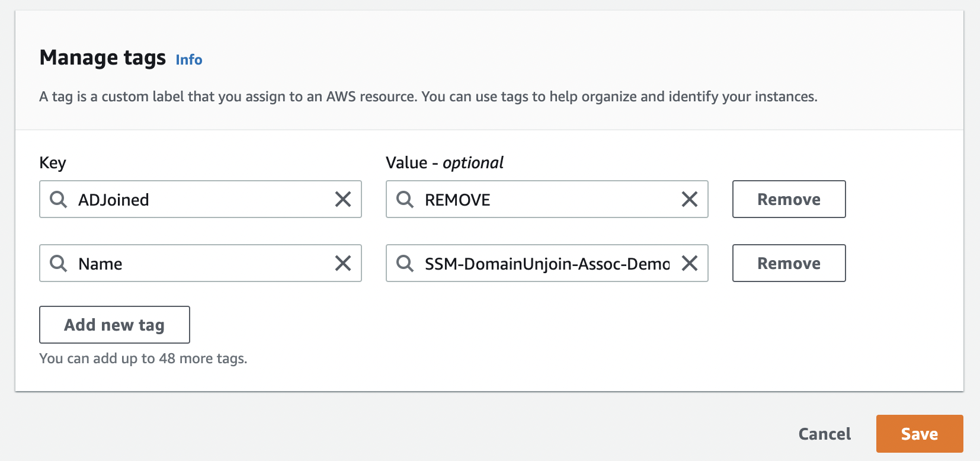Remove the Name tag row
This screenshot has height=461, width=980.
tap(789, 264)
